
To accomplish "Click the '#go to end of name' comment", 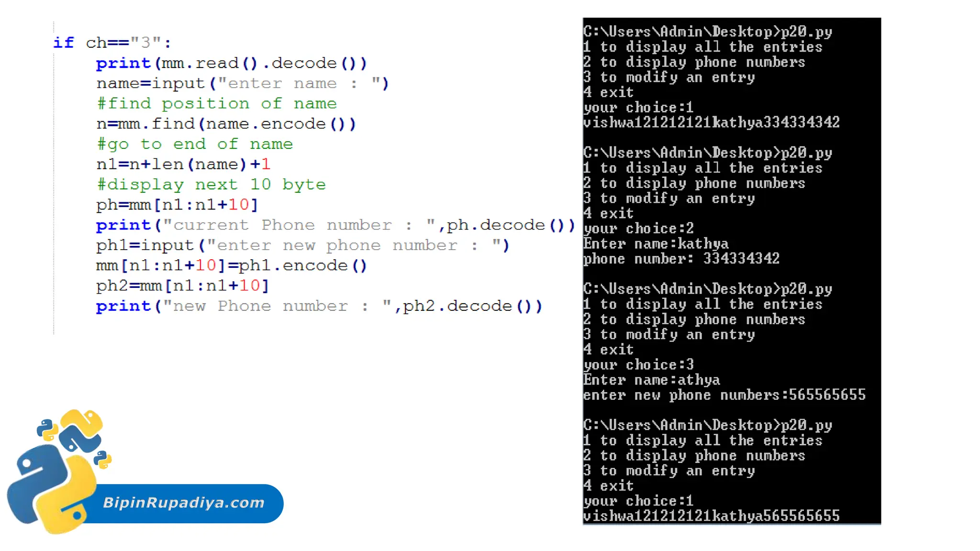I will [x=194, y=144].
